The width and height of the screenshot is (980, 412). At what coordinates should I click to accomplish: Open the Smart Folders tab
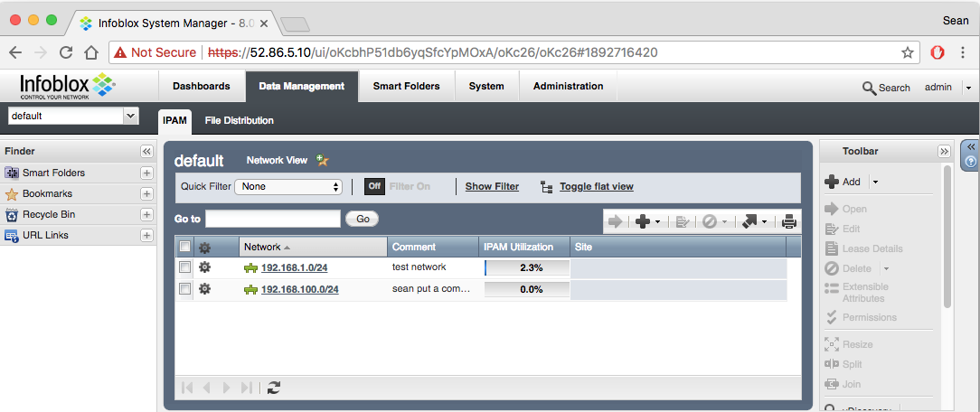[406, 86]
